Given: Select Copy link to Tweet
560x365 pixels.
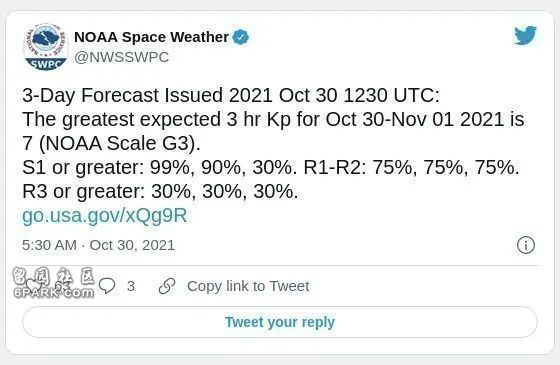Looking at the screenshot, I should 248,286.
